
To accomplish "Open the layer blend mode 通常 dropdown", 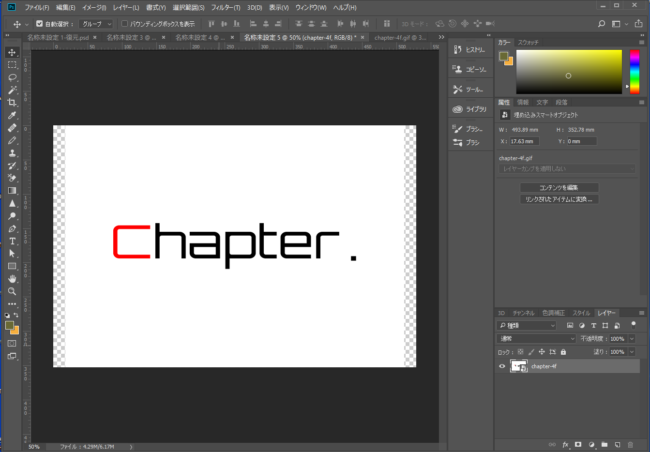I will coord(536,339).
